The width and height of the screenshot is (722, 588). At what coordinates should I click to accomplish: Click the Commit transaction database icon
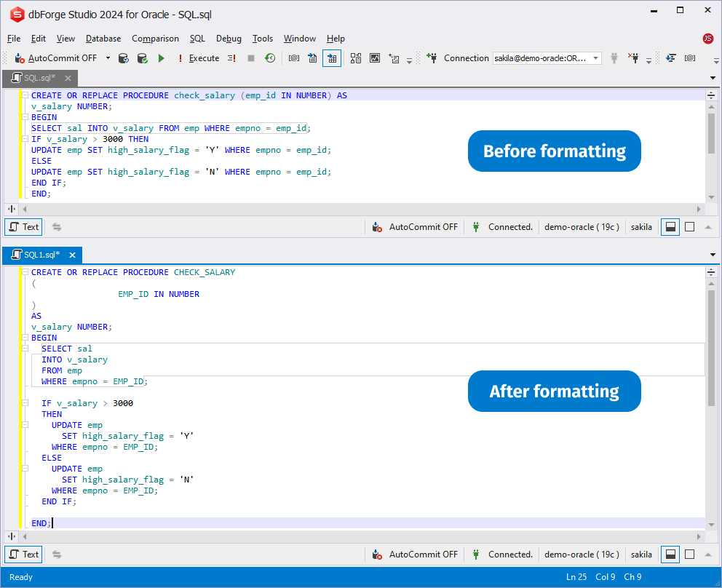tap(142, 58)
